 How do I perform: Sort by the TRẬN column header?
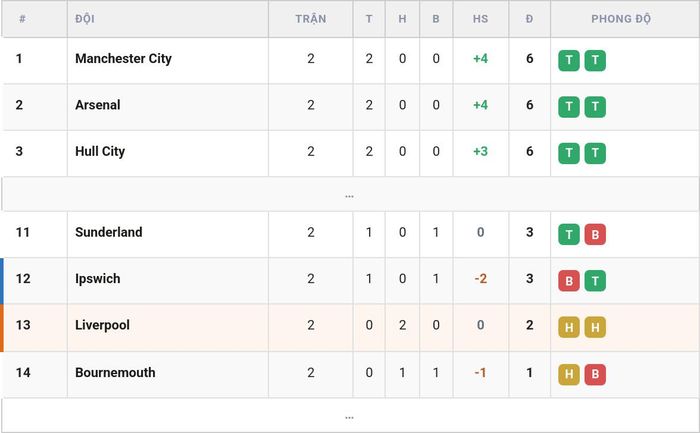pos(311,19)
